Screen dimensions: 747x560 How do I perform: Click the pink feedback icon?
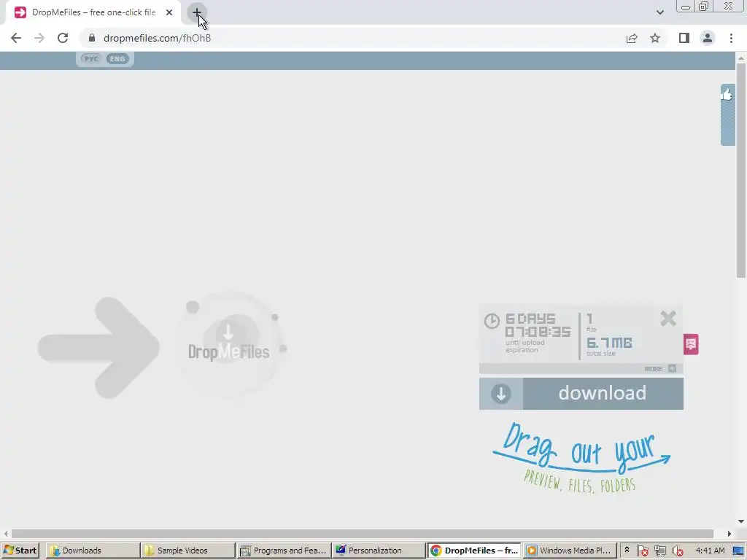691,344
